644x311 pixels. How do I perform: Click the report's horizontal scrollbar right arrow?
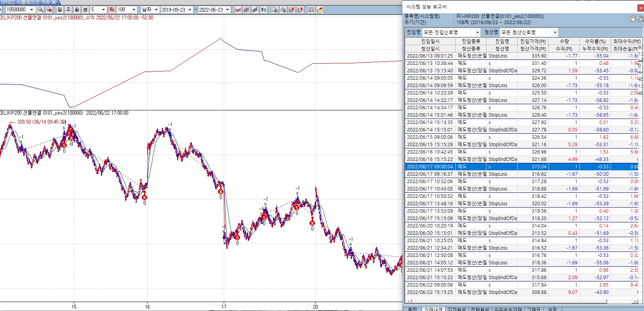(635, 301)
